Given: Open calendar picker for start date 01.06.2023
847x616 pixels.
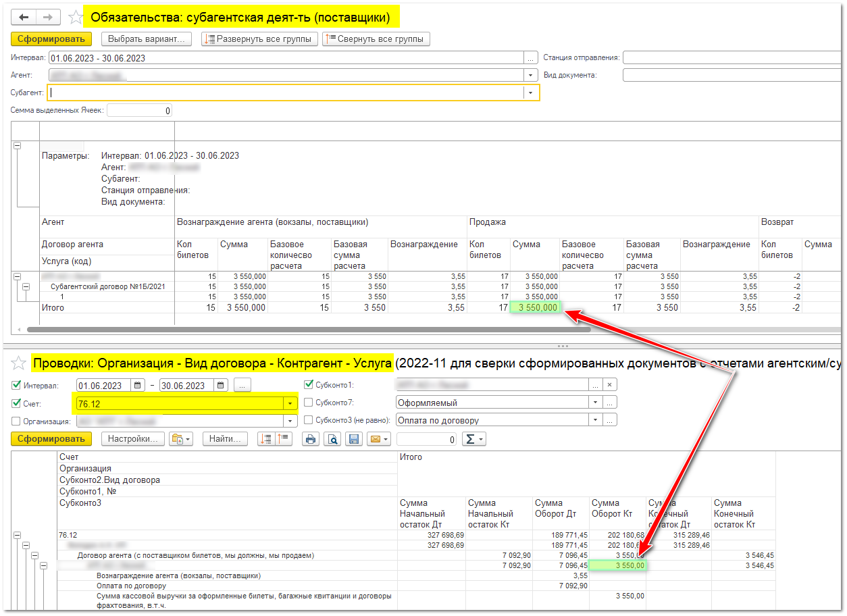Looking at the screenshot, I should click(138, 386).
